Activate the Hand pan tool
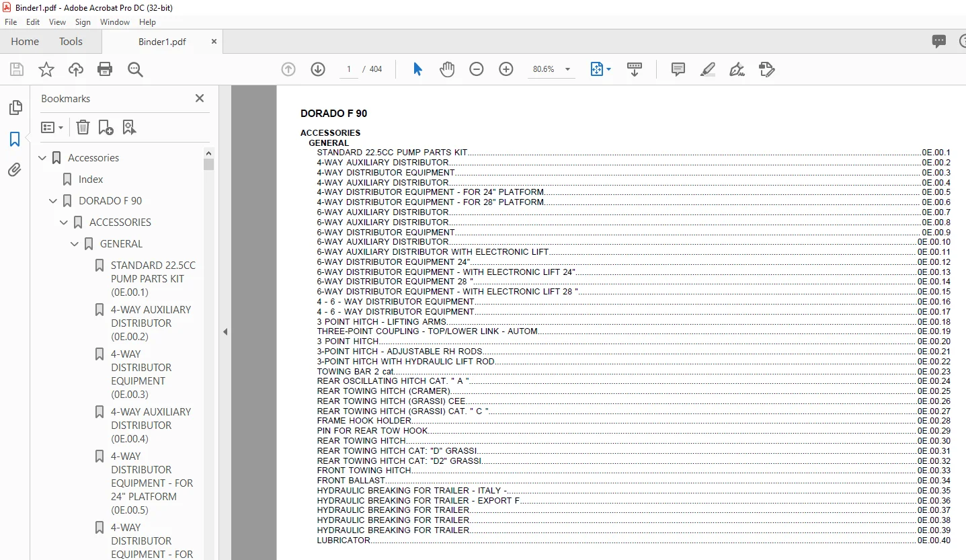Screen dimensions: 966x560 coord(447,69)
